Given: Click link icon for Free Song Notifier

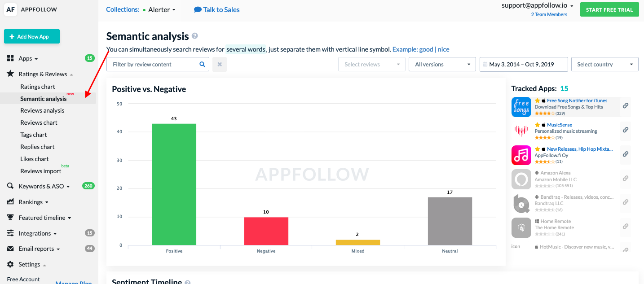Looking at the screenshot, I should pyautogui.click(x=626, y=106).
